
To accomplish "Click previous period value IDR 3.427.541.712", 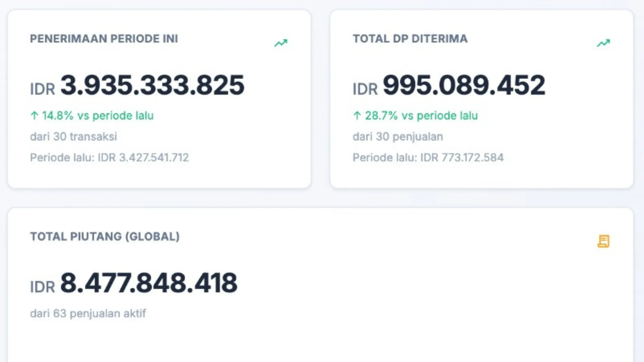I will [143, 158].
